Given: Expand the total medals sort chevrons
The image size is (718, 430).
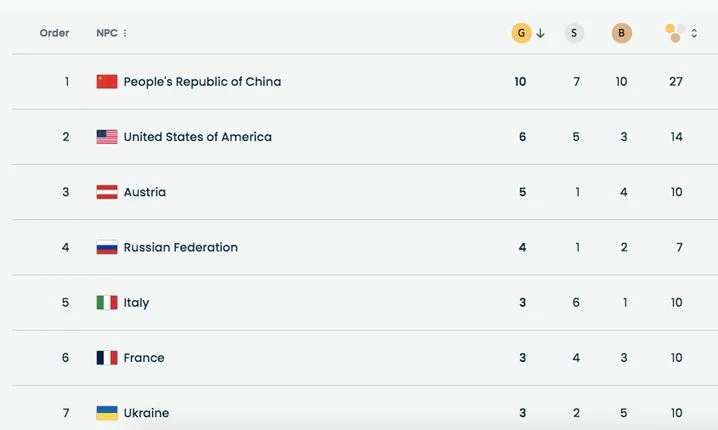Looking at the screenshot, I should point(694,33).
